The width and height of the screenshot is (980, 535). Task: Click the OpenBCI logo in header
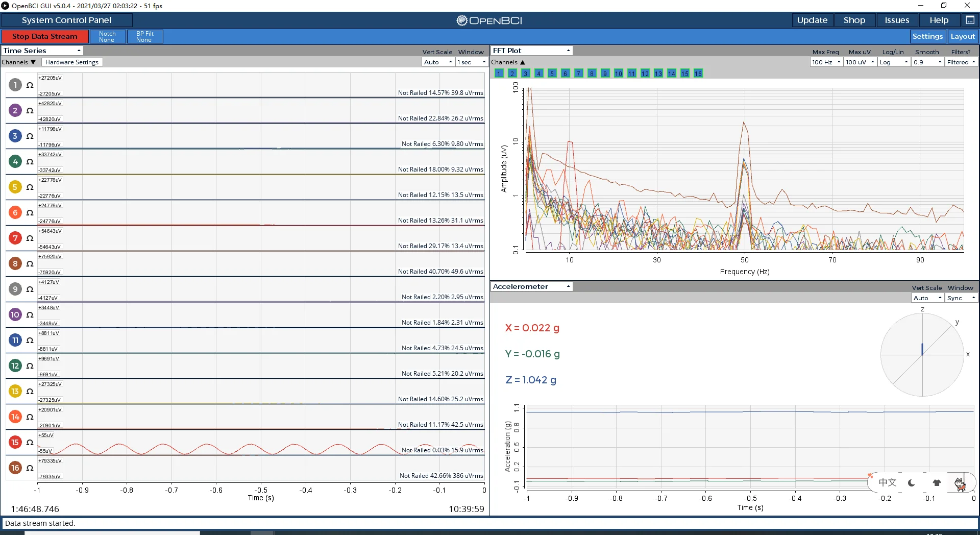(x=489, y=20)
